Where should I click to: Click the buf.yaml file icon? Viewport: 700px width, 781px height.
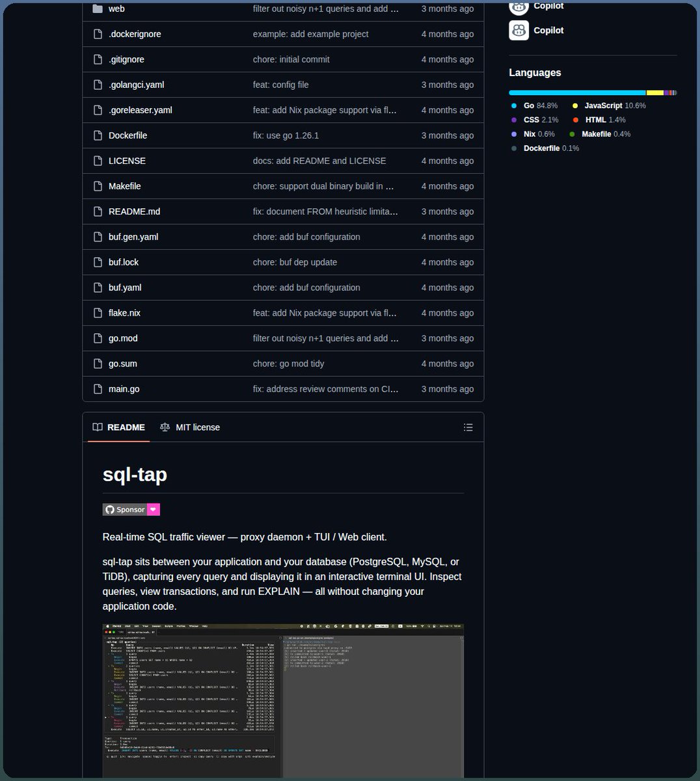coord(98,288)
